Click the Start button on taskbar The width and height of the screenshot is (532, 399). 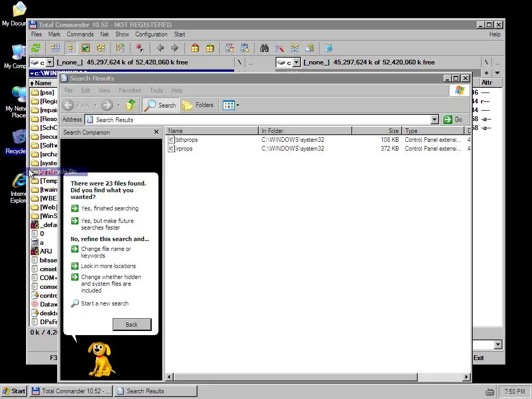pyautogui.click(x=14, y=391)
